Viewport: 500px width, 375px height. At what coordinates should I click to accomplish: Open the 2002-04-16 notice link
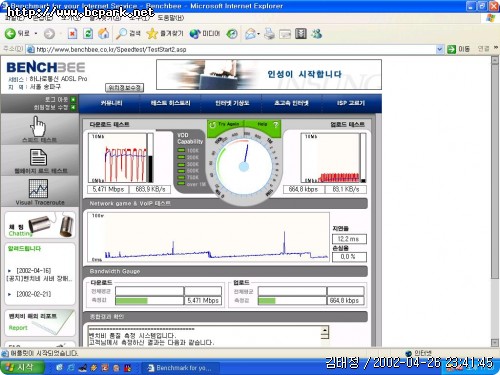point(34,270)
